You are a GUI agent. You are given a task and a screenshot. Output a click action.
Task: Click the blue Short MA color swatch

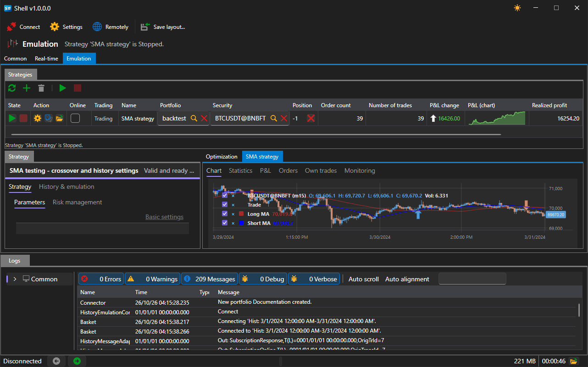(x=241, y=223)
